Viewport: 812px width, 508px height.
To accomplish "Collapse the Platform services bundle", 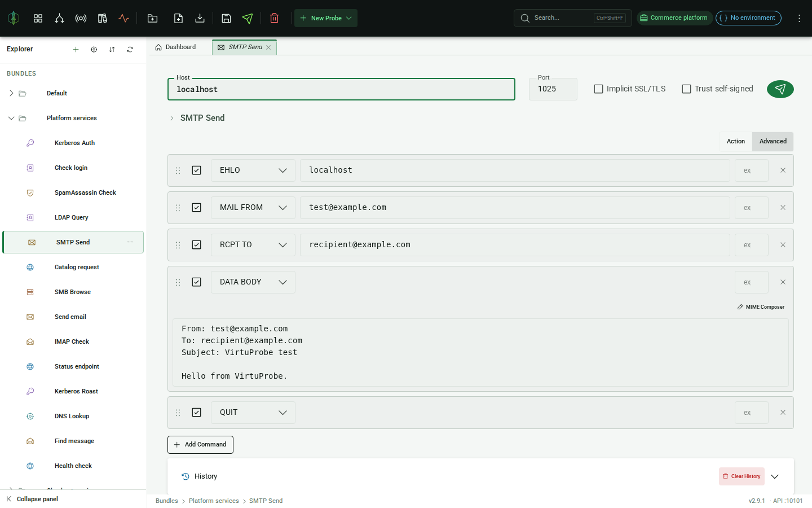I will [x=11, y=118].
